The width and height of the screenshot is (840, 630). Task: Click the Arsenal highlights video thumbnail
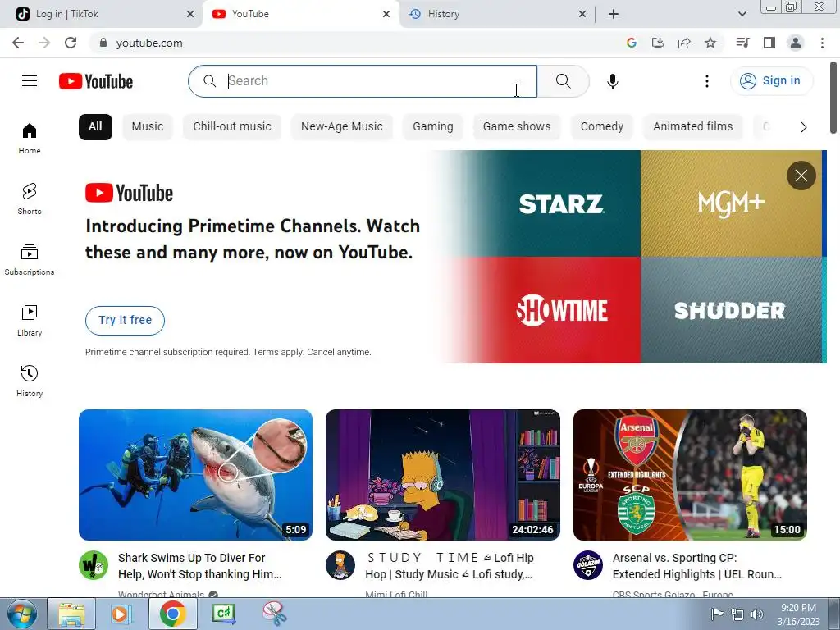coord(690,475)
